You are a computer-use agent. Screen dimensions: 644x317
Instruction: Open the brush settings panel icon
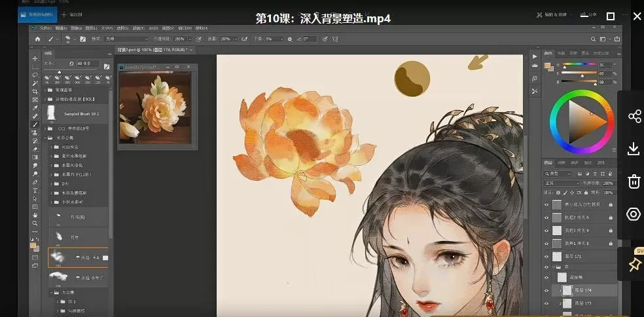[83, 39]
